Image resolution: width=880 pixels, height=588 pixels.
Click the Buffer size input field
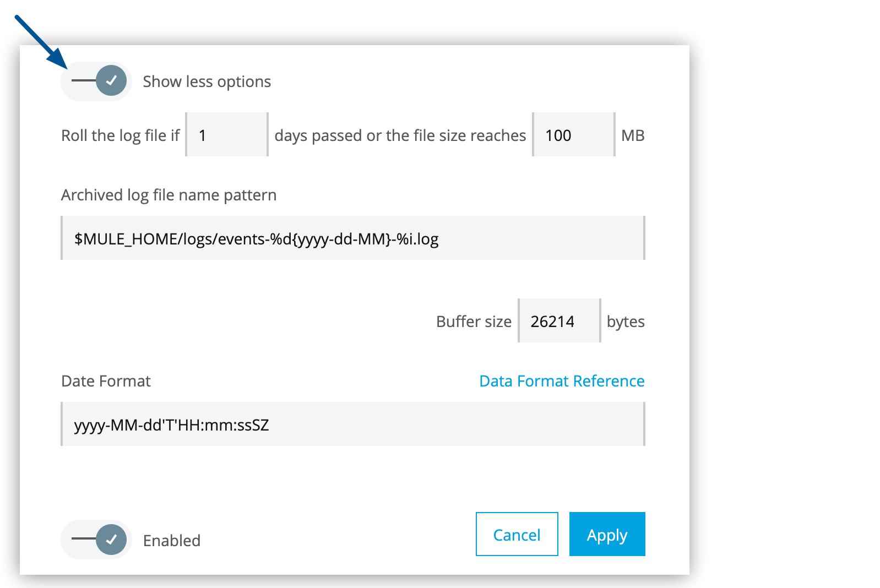pos(559,321)
